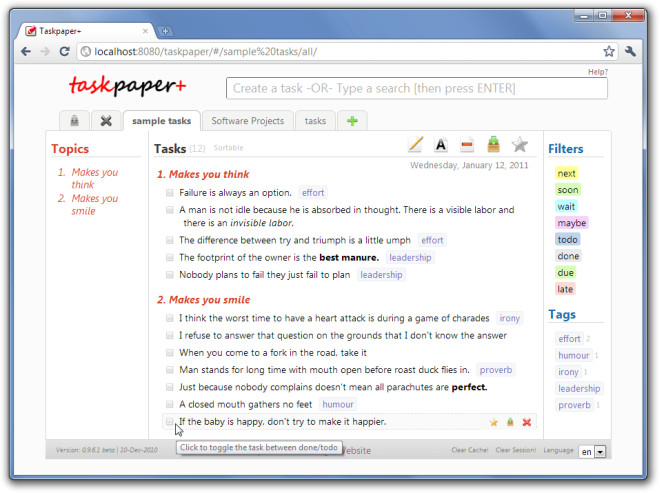
Task: Click heading '1. Makes you think' in Tasks
Action: (x=203, y=174)
